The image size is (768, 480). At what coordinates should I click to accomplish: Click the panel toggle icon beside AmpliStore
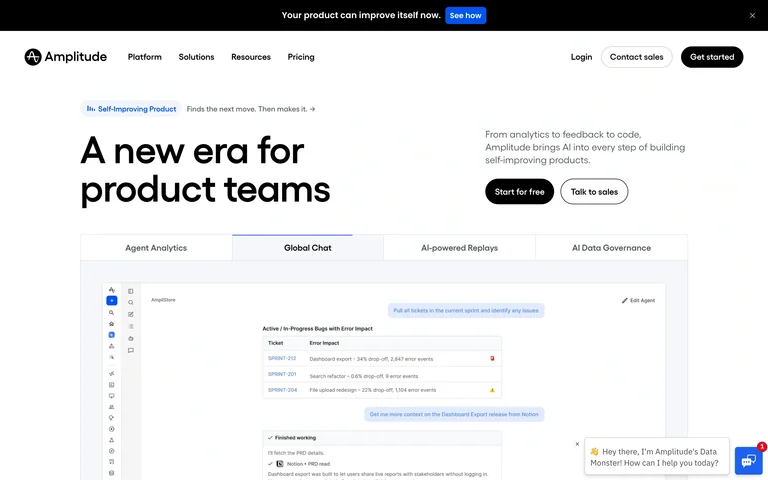click(131, 291)
